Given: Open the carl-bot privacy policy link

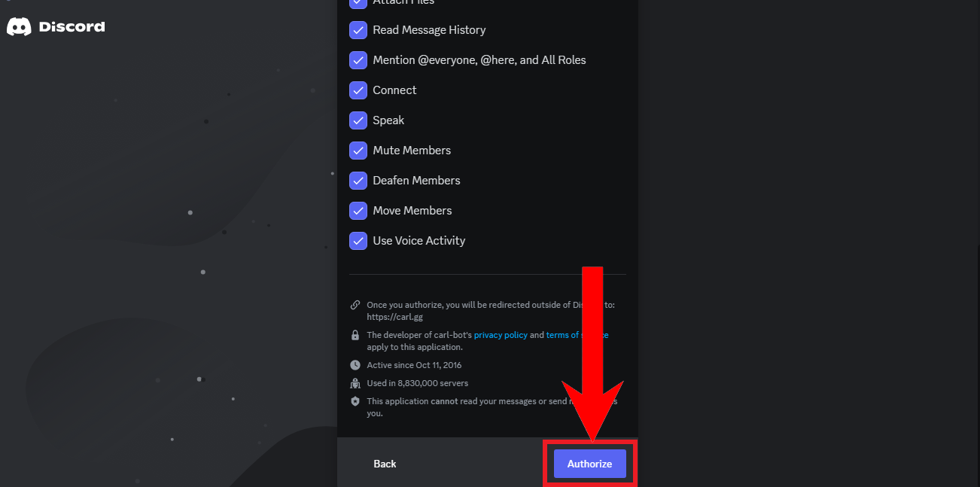Looking at the screenshot, I should coord(501,335).
